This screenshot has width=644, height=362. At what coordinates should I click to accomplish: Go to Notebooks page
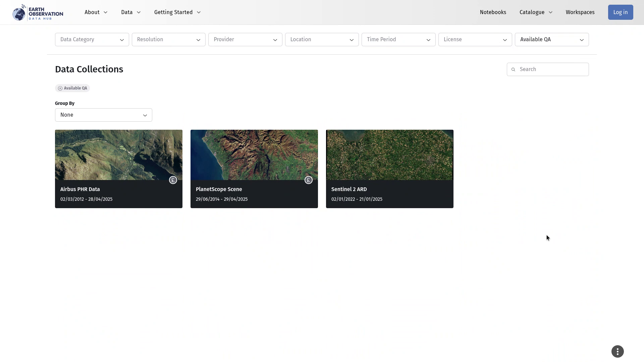(493, 12)
